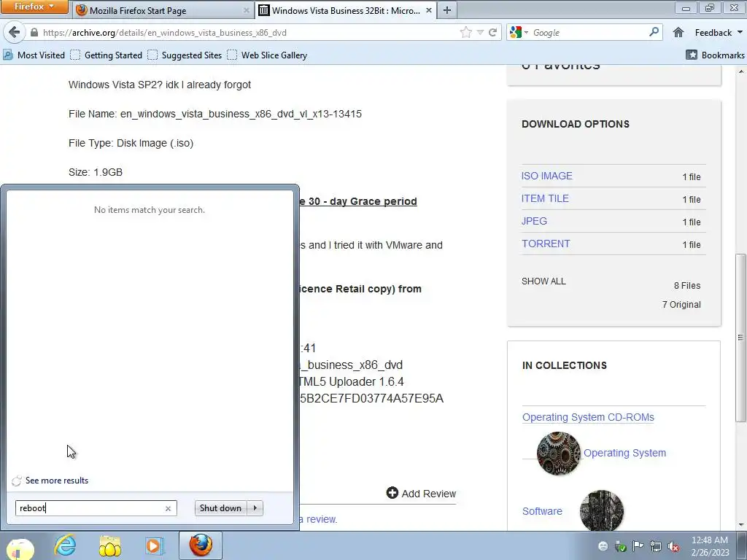Open the Software collection link
Screen dimensions: 747x560
coord(542,511)
